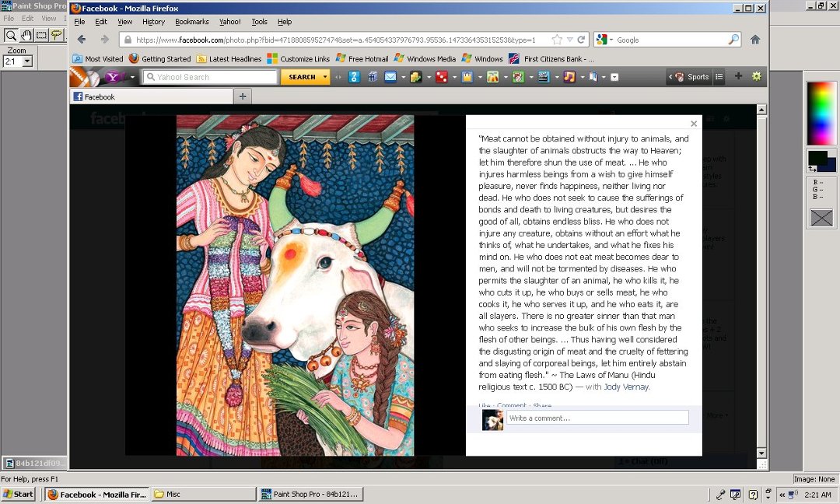Screen dimensions: 840x504
Task: Open URL history dropdown arrow
Action: pyautogui.click(x=570, y=40)
